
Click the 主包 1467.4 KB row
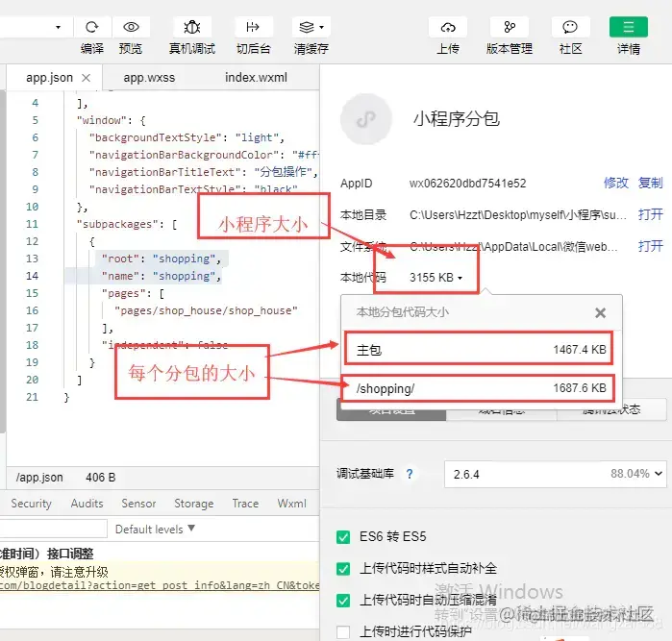[480, 349]
